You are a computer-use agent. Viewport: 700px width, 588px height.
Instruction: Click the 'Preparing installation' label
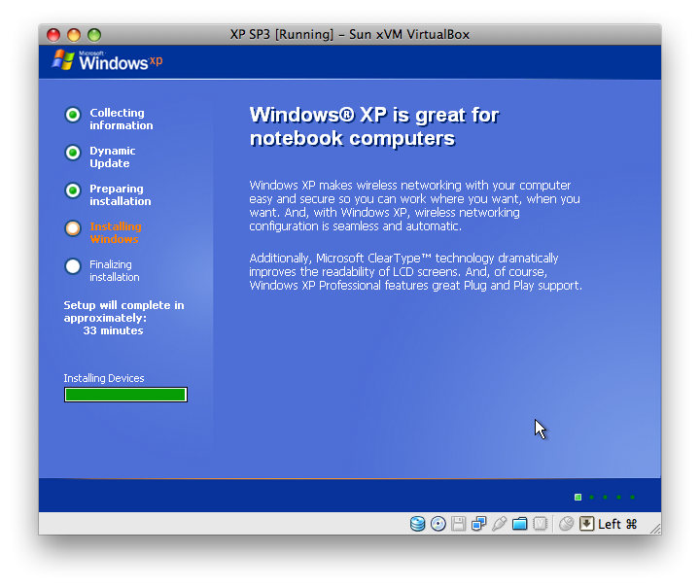[x=121, y=195]
